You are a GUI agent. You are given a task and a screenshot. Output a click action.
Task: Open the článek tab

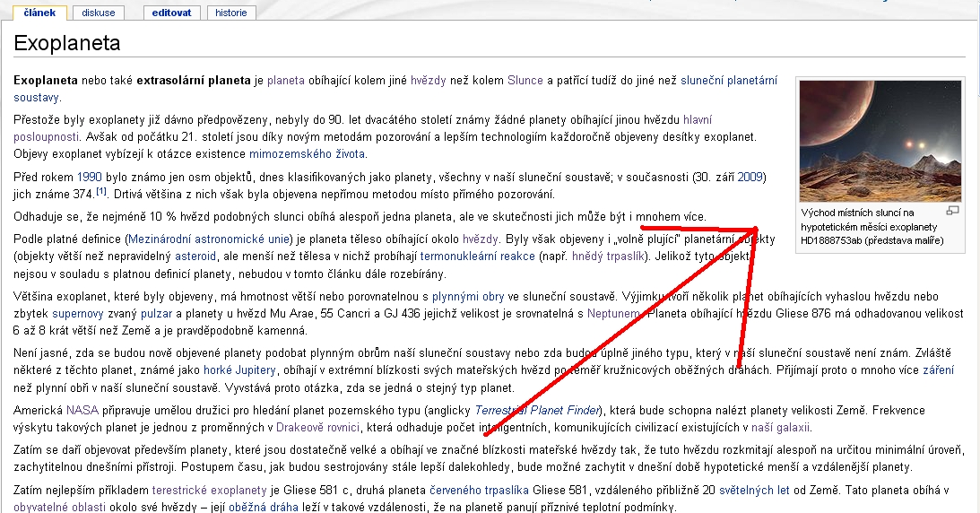click(x=39, y=13)
